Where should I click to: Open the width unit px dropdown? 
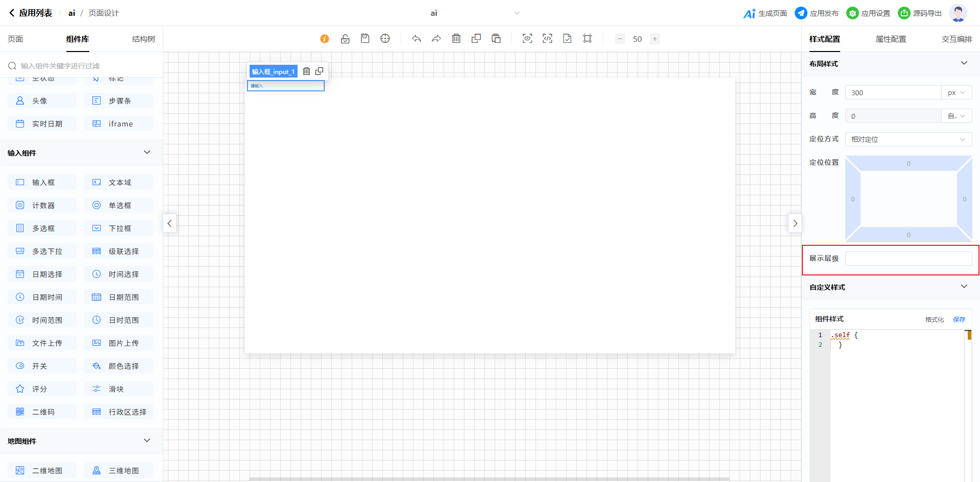pos(956,93)
